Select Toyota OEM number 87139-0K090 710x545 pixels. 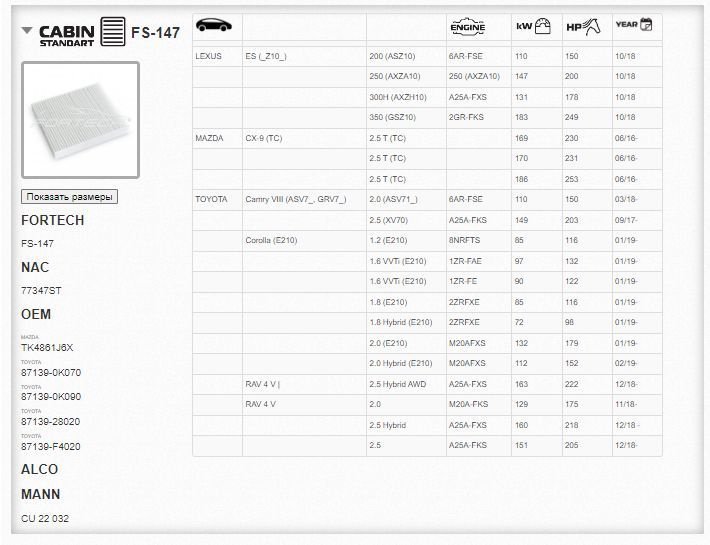coord(51,397)
